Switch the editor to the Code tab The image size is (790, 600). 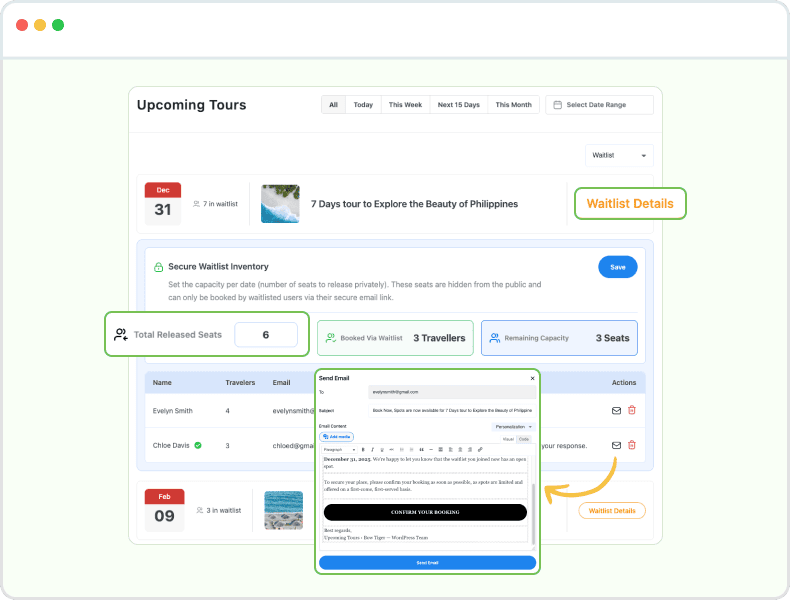(524, 439)
